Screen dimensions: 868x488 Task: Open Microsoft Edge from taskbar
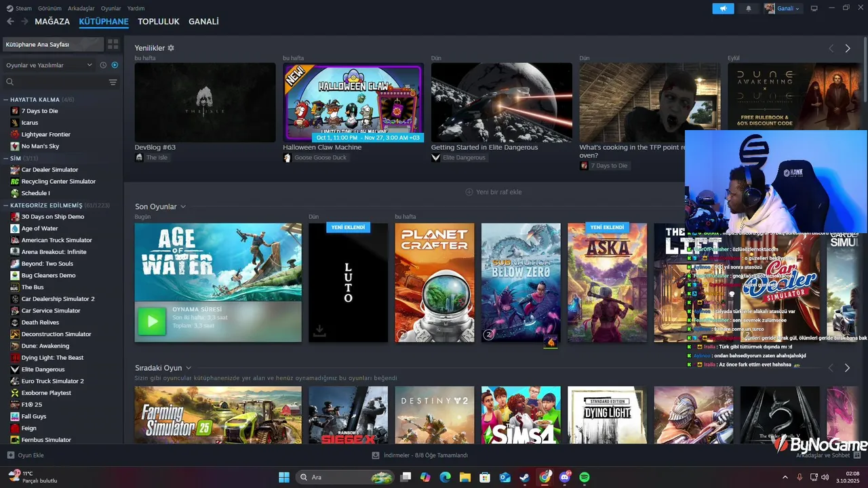point(445,477)
